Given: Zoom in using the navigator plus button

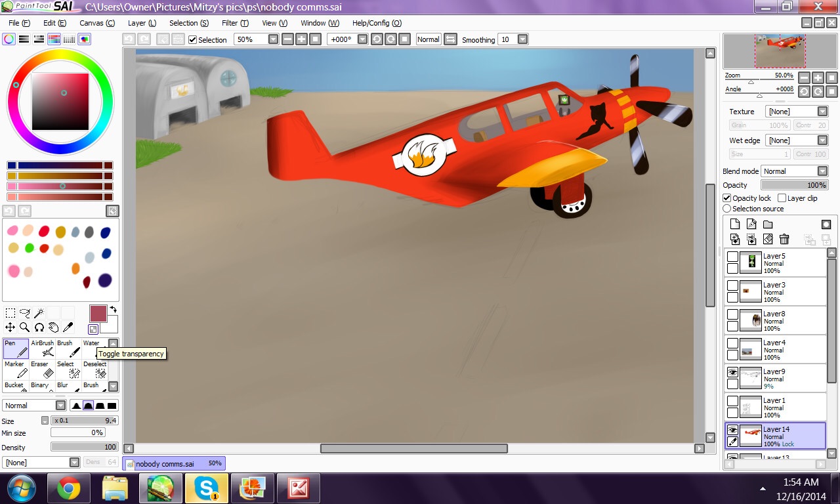Looking at the screenshot, I should 818,77.
